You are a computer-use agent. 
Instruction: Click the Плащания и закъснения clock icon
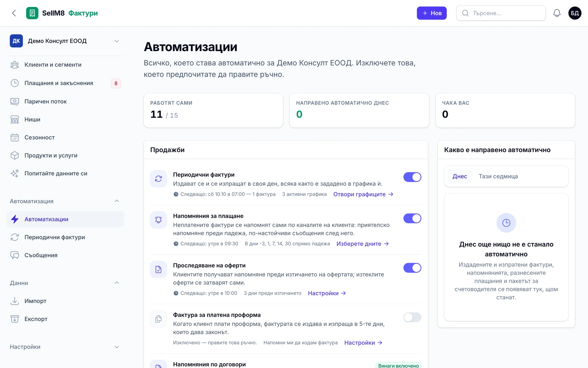(15, 83)
